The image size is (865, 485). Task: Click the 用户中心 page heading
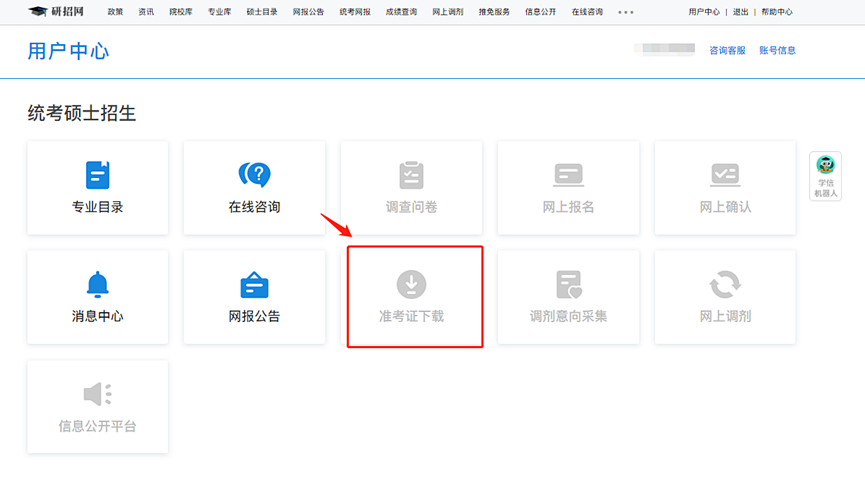tap(68, 51)
